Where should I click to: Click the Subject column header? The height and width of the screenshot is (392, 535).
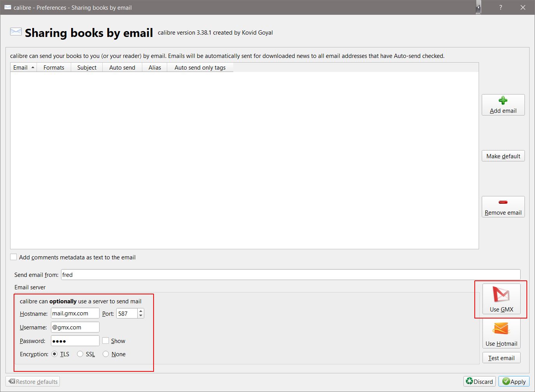click(87, 67)
